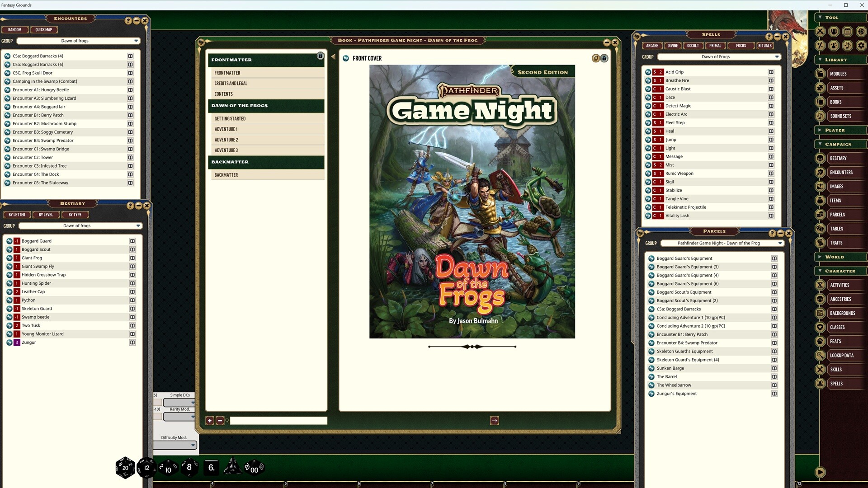Toggle the lock on book chapter list
The height and width of the screenshot is (488, 868).
point(320,56)
